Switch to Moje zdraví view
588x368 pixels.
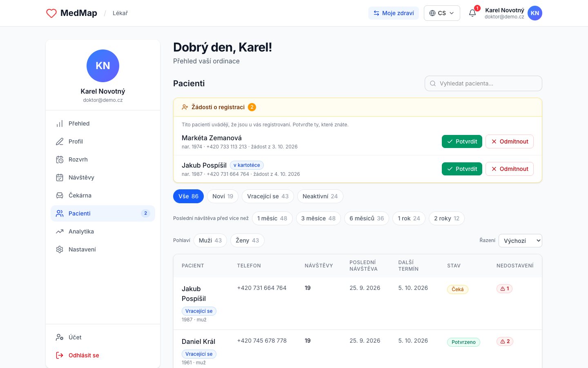tap(394, 13)
